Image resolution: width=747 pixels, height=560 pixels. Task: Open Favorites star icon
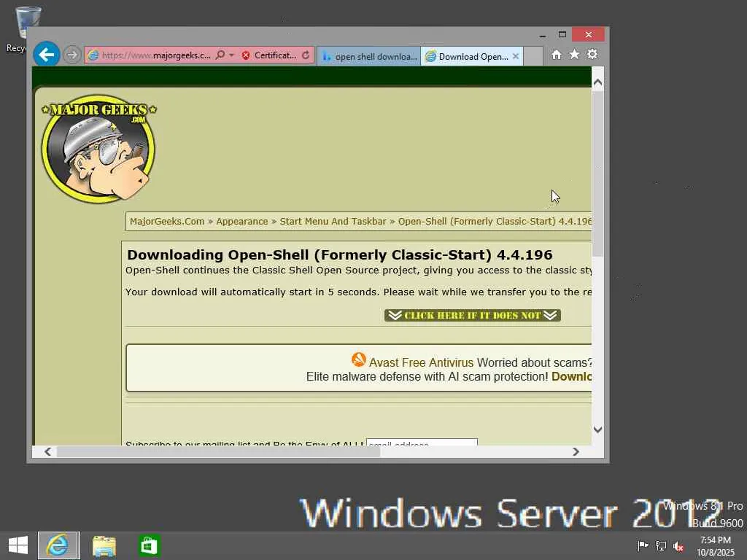[x=575, y=54]
